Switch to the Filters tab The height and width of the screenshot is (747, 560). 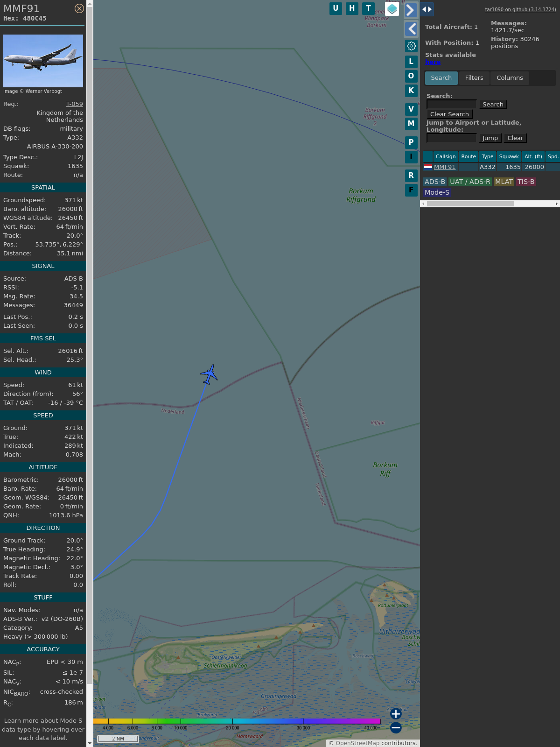coord(474,78)
